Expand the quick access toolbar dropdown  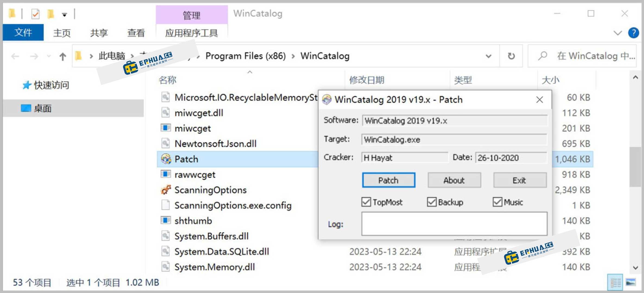pos(64,14)
